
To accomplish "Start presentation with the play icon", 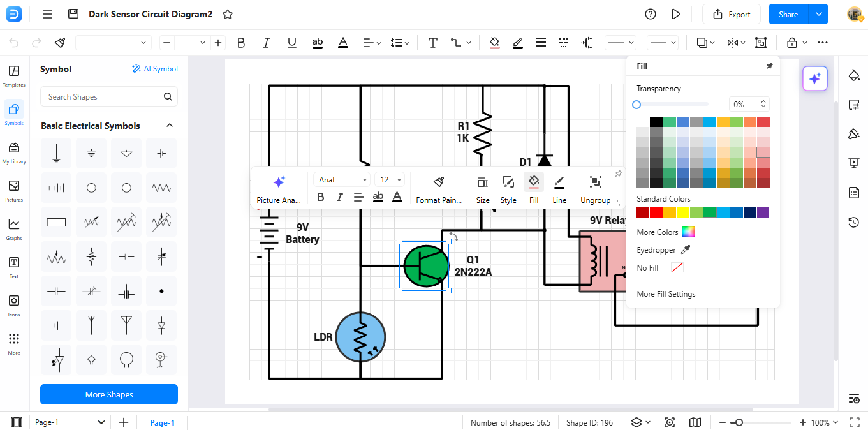I will click(676, 14).
